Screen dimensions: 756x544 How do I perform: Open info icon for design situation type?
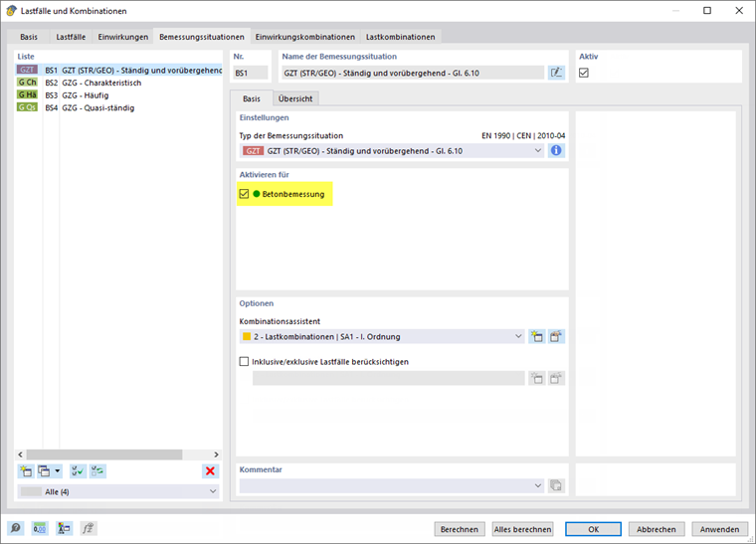(556, 151)
